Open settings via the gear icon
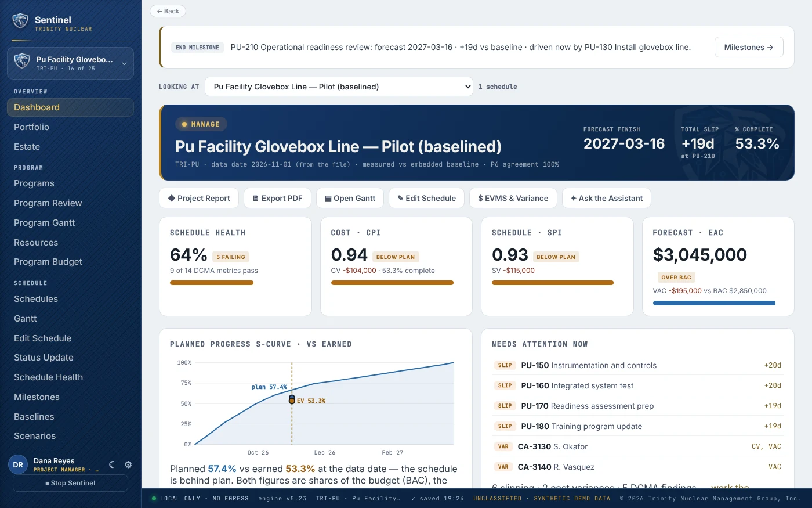 tap(128, 464)
